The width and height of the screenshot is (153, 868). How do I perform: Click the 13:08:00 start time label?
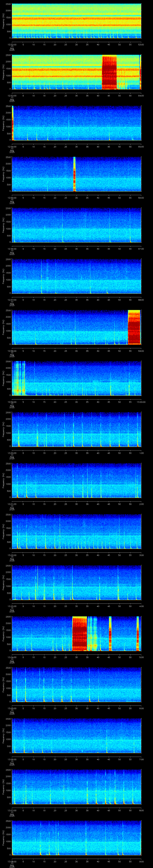tap(12, 861)
